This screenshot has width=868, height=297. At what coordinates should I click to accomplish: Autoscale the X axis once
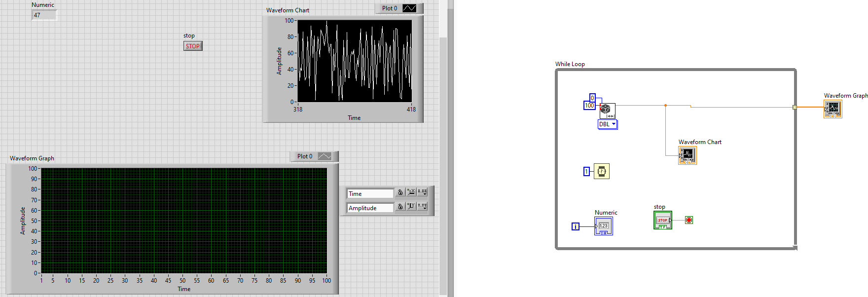click(411, 192)
